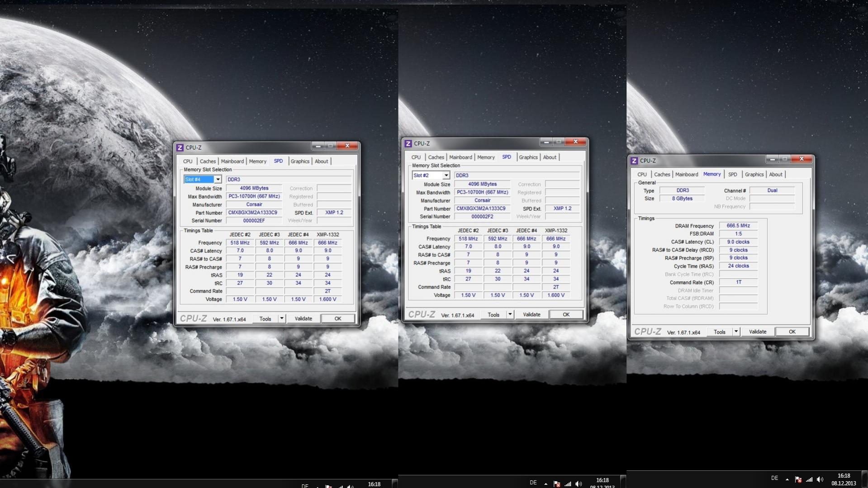
Task: Switch to the CPU tab in the 8 GBytes window
Action: (642, 175)
